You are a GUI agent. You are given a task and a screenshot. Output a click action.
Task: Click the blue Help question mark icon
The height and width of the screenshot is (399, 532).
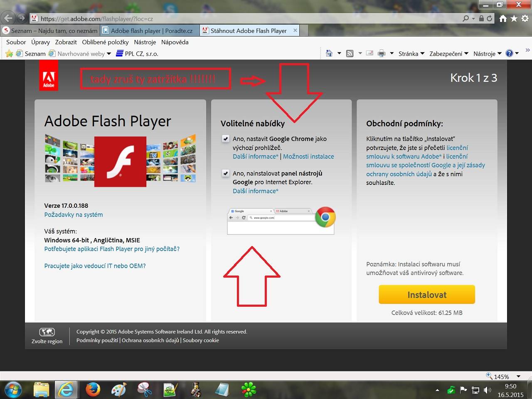(x=509, y=53)
